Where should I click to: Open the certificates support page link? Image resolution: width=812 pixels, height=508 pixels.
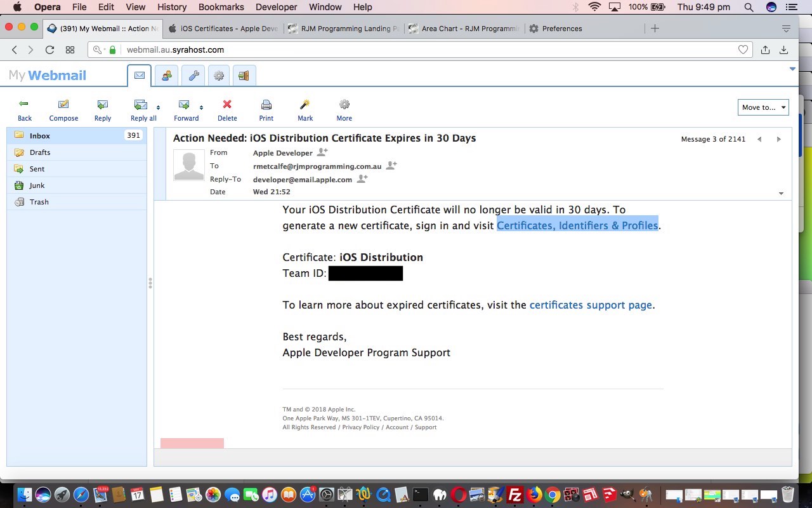pos(591,305)
